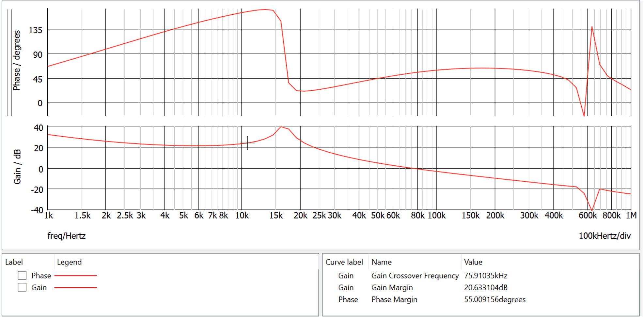Select the Phase Margin measurement name
Viewport: 644px width, 317px height.
coord(394,299)
